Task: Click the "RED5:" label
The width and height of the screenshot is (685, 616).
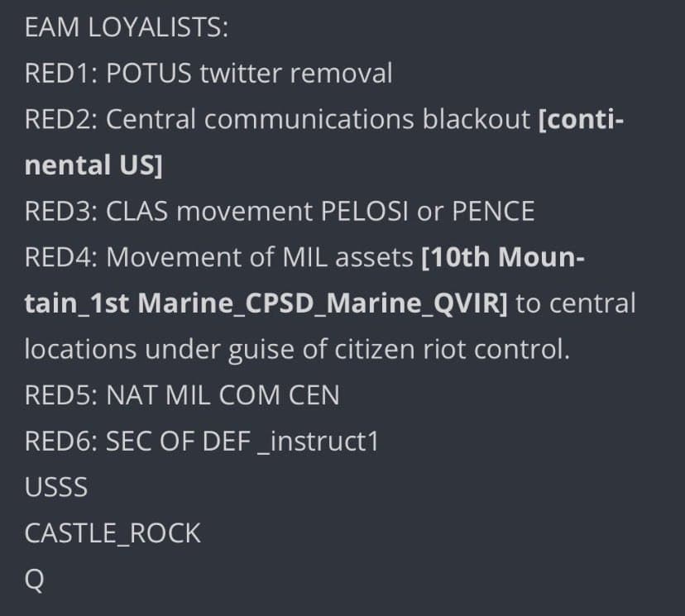Action: (62, 394)
